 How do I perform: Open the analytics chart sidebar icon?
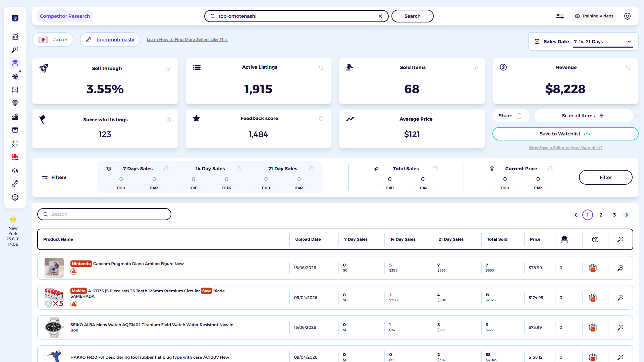pos(15,36)
